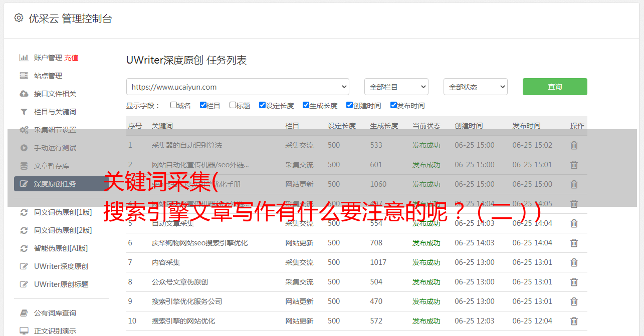Click the 关键词 column header
Screen dimensions: 644x336
click(x=162, y=126)
